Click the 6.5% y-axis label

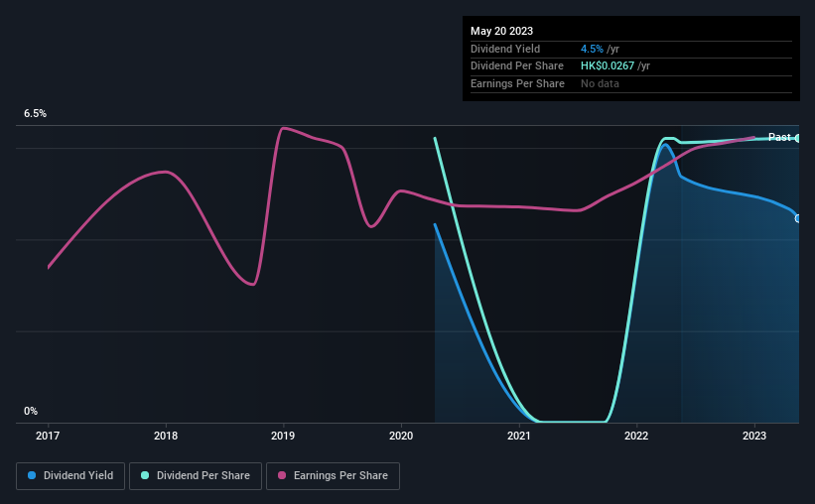(35, 114)
